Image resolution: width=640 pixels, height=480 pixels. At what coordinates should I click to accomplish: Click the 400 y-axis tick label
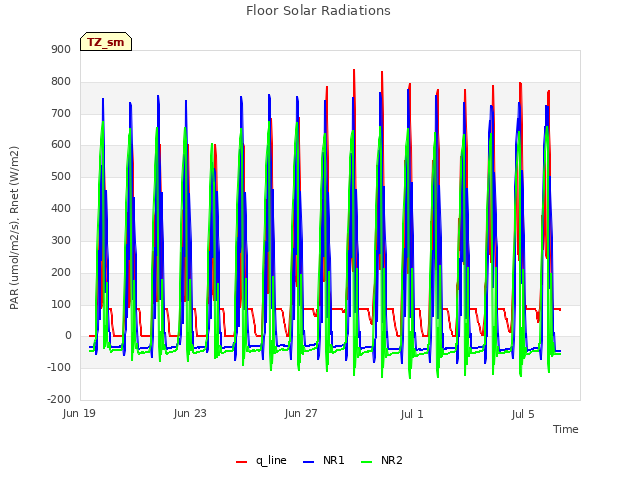click(x=61, y=208)
